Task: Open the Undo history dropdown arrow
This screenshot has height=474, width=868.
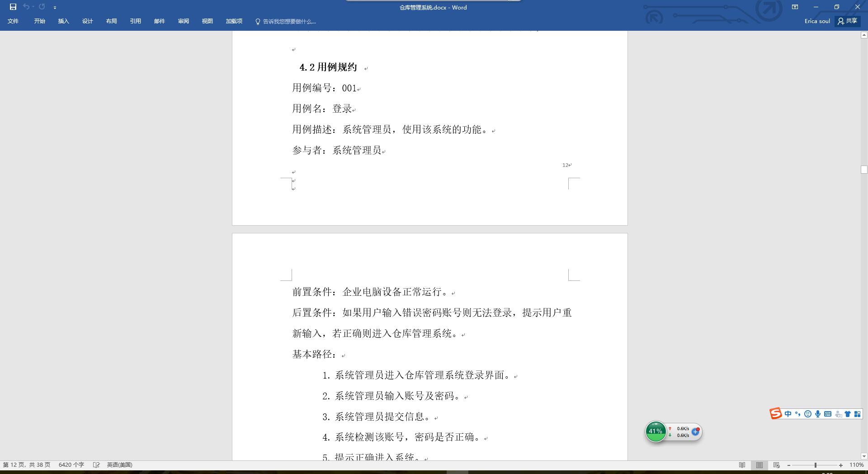Action: (33, 7)
